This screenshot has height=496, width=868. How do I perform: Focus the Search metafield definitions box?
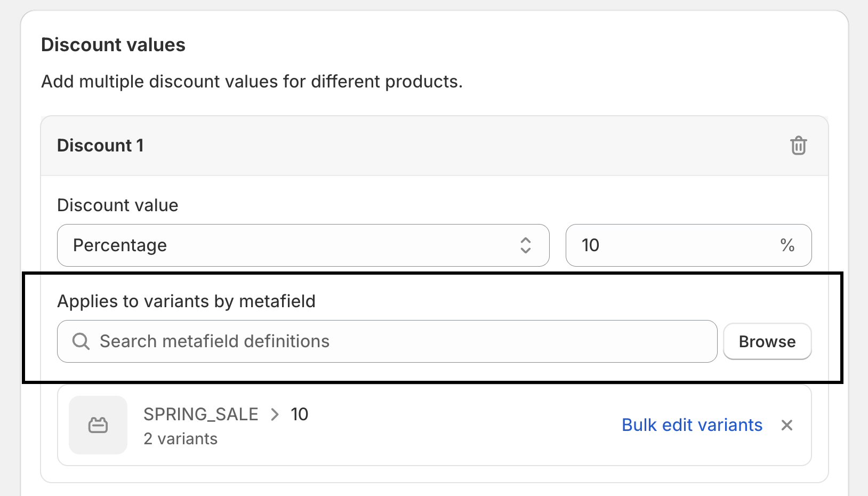395,341
